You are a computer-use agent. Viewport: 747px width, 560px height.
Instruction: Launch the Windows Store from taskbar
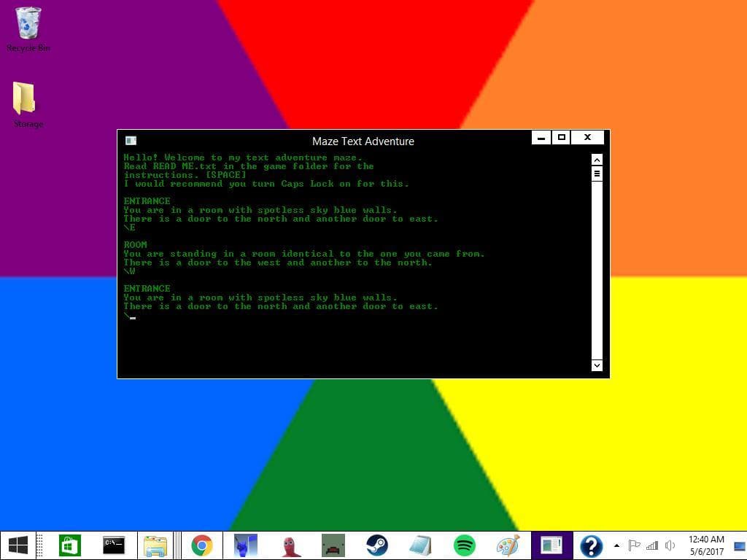pyautogui.click(x=69, y=545)
